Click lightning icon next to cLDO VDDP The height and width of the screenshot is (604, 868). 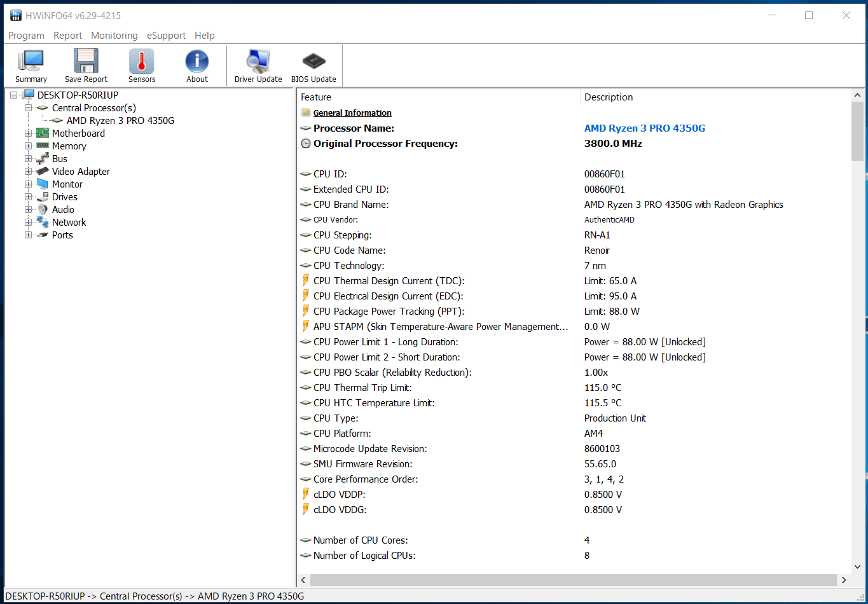[306, 494]
